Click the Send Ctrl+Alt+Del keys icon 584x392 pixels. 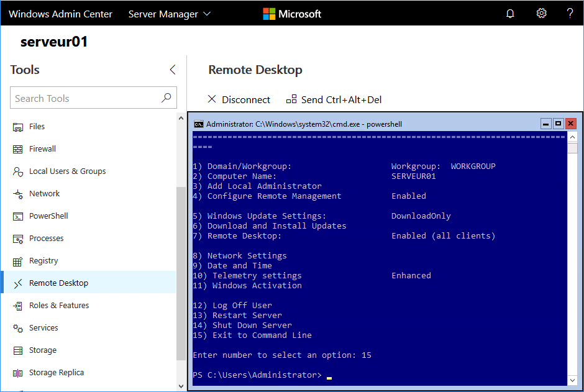[291, 99]
